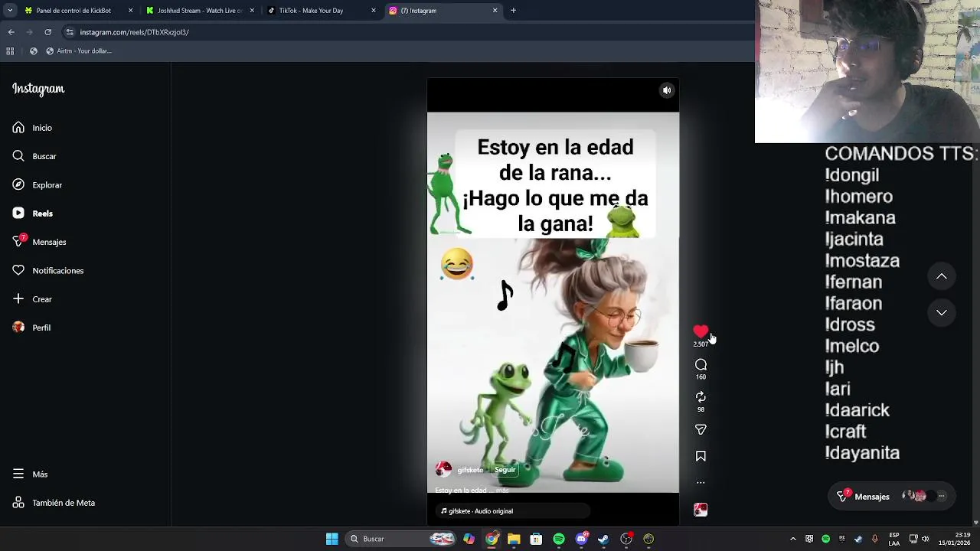Switch to TikTok - Make Your Day tab
Screen dimensions: 980x551
pyautogui.click(x=320, y=11)
